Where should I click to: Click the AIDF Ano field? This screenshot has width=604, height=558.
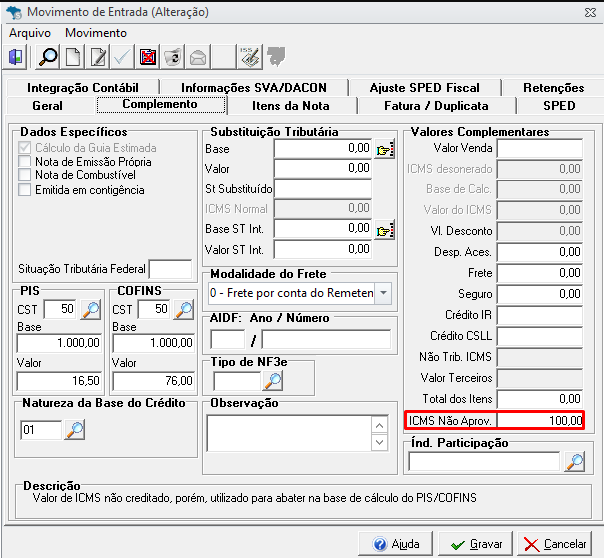227,339
